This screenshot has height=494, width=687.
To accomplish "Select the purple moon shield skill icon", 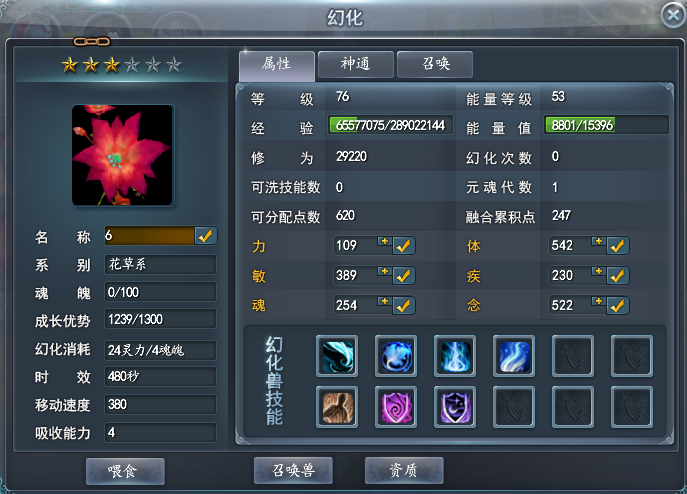I will (x=455, y=407).
